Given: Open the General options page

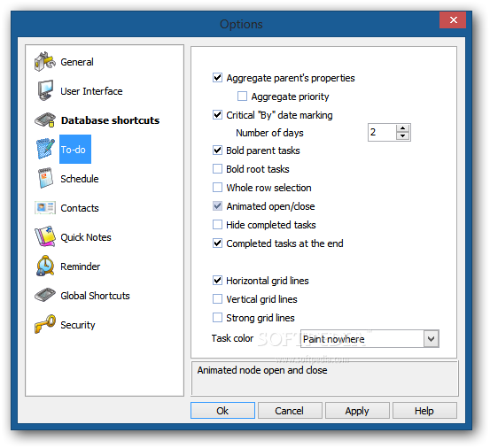Looking at the screenshot, I should click(77, 62).
